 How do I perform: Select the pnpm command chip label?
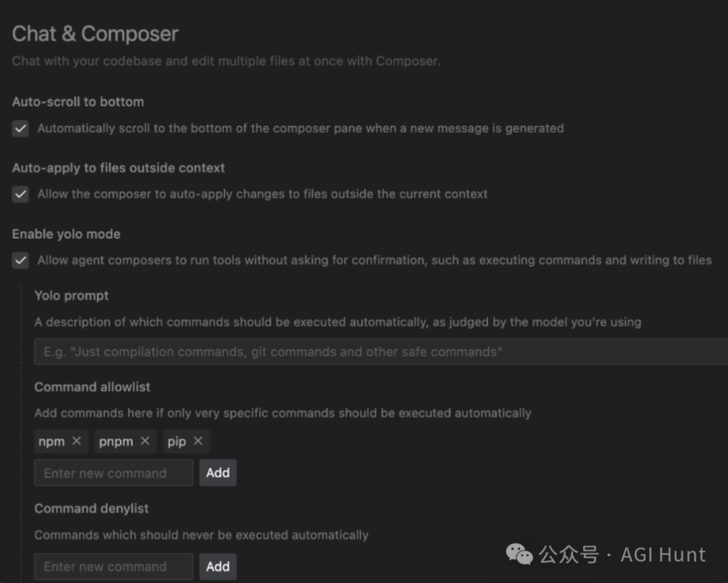point(116,441)
